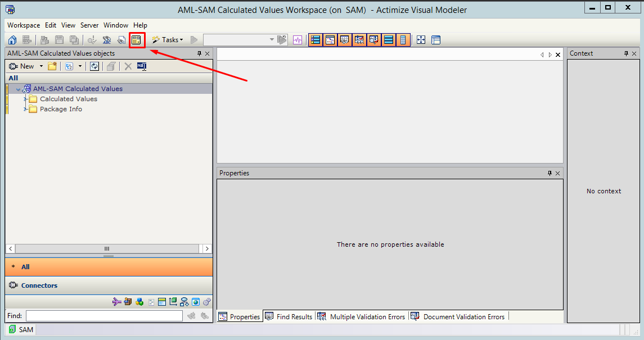Toggle the objects list pane button
This screenshot has width=644, height=340.
coord(316,40)
